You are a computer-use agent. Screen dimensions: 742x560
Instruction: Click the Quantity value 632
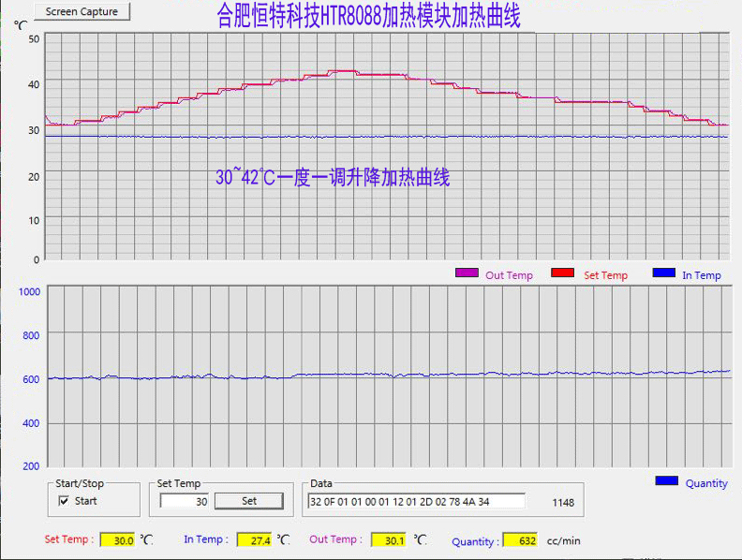[x=520, y=540]
